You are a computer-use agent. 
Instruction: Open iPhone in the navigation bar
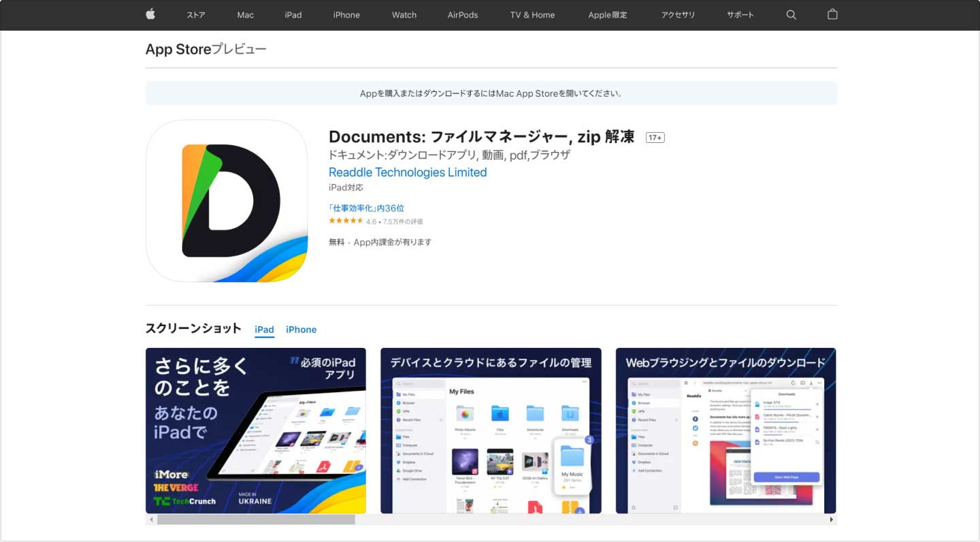[346, 15]
